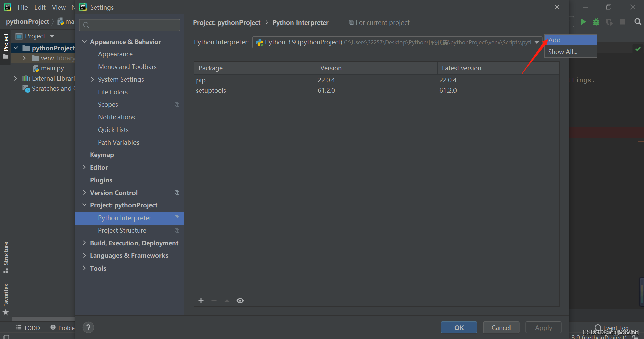
Task: Click the Version column header
Action: (377, 68)
